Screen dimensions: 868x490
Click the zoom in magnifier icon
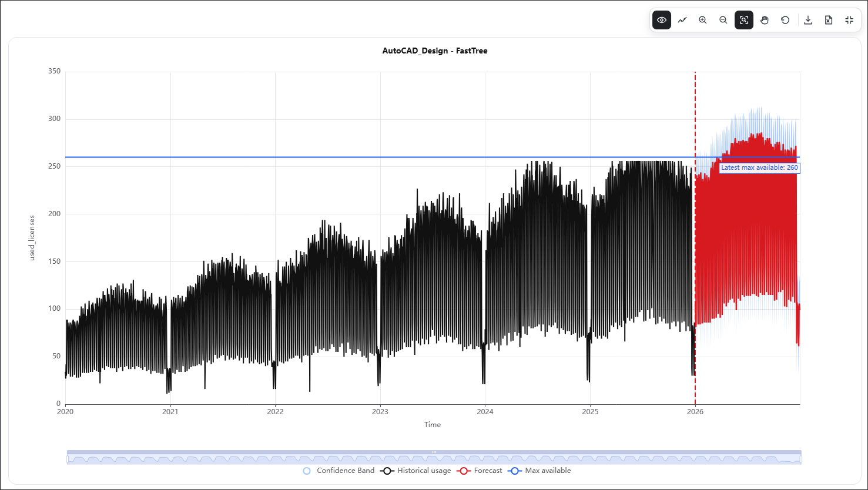pos(703,20)
